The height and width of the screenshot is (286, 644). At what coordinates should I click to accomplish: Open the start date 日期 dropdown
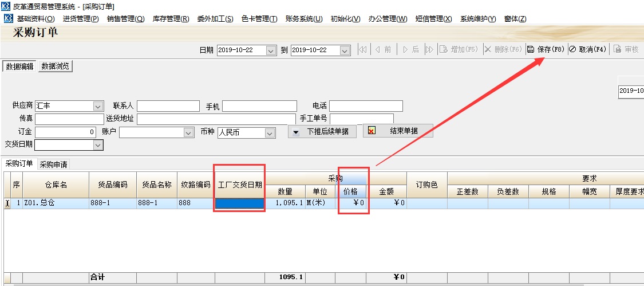point(271,50)
